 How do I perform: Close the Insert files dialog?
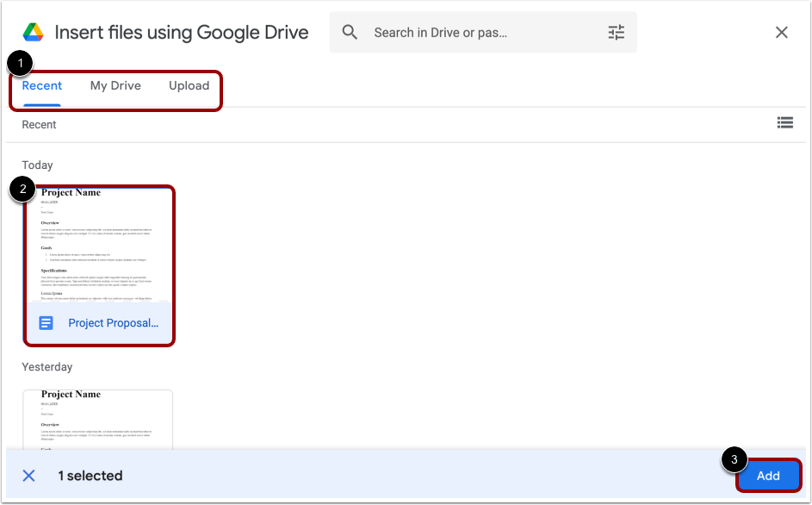[x=782, y=32]
